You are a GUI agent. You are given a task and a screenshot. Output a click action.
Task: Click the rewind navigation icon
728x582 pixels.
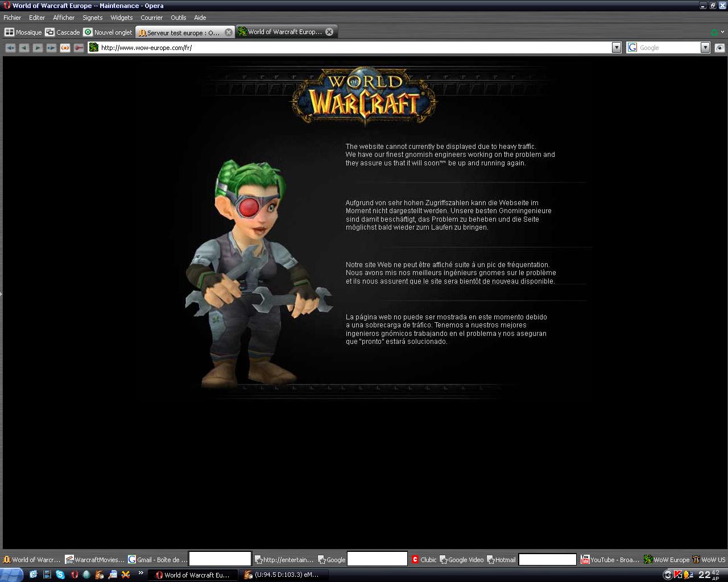coord(10,48)
